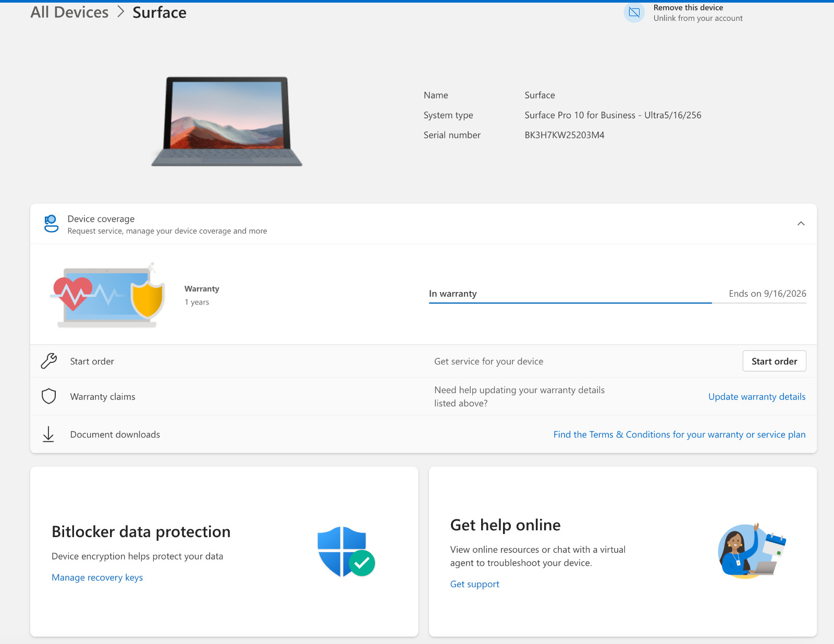Go back to All Devices breadcrumb
Viewport: 834px width, 644px height.
[x=69, y=12]
